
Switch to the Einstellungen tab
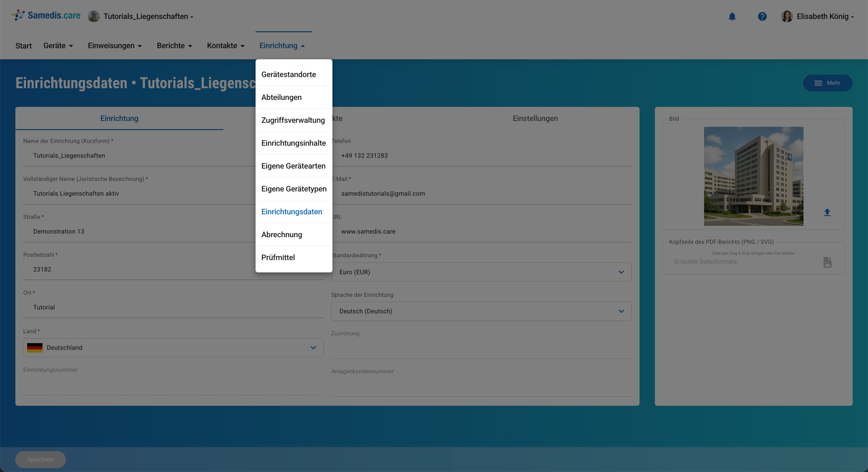pyautogui.click(x=535, y=119)
